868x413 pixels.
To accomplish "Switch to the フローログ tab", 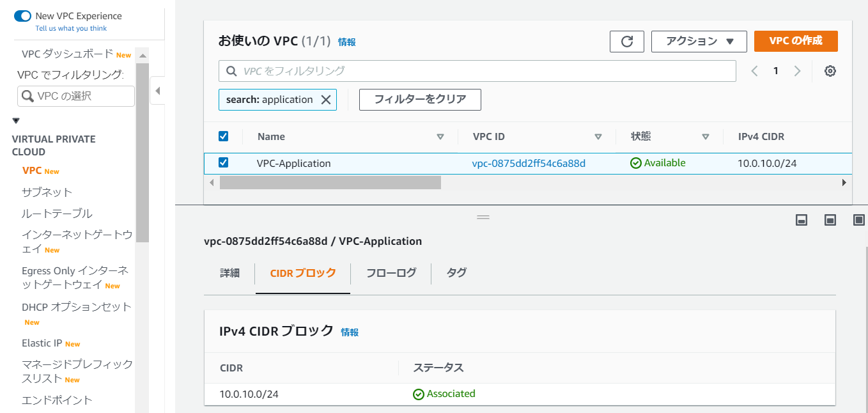I will (x=391, y=273).
